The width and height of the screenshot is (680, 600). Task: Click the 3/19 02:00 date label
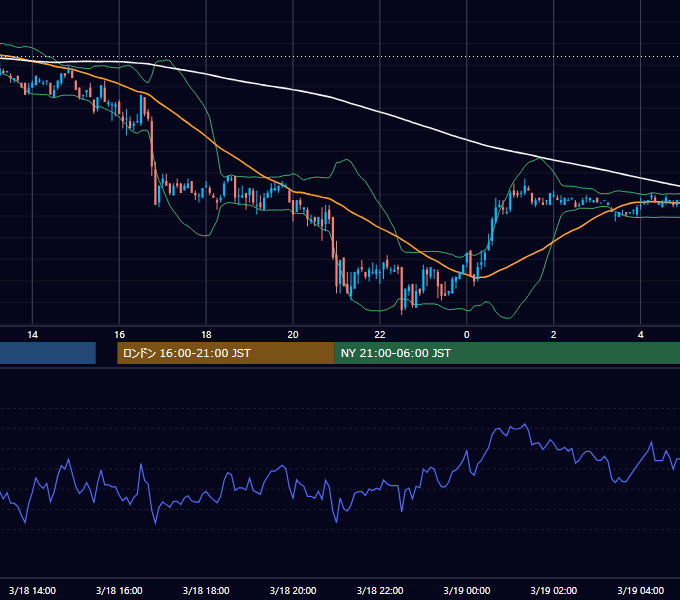tap(554, 590)
